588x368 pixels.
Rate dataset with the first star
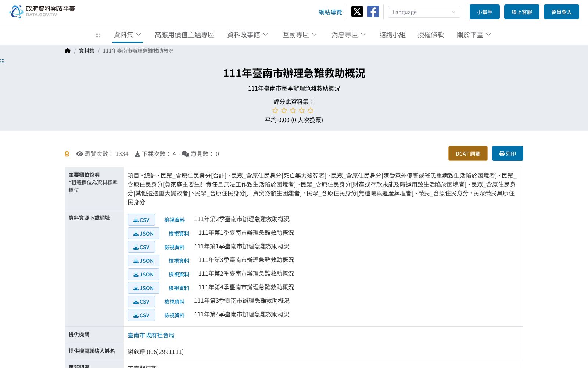tap(275, 110)
